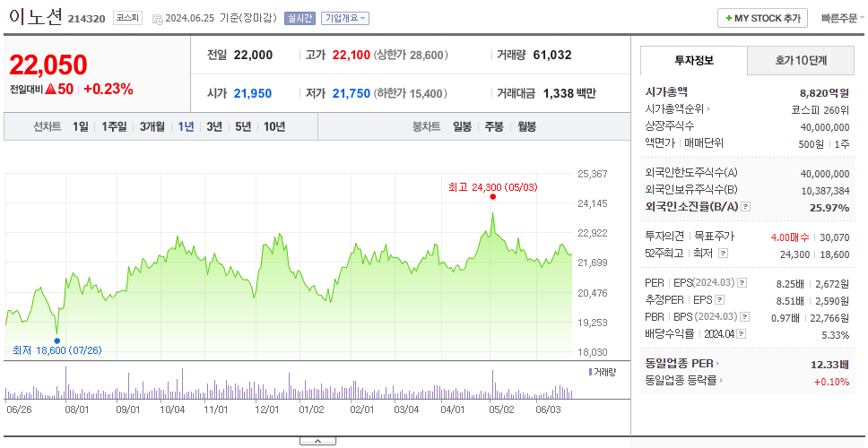Click 저가 value 21,750
Image resolution: width=868 pixels, height=448 pixels.
tap(351, 94)
